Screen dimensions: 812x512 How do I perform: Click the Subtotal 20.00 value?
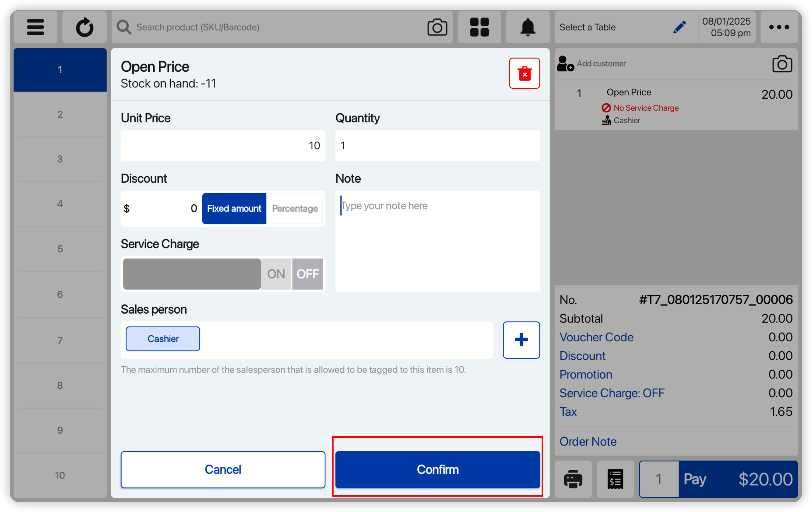point(777,318)
